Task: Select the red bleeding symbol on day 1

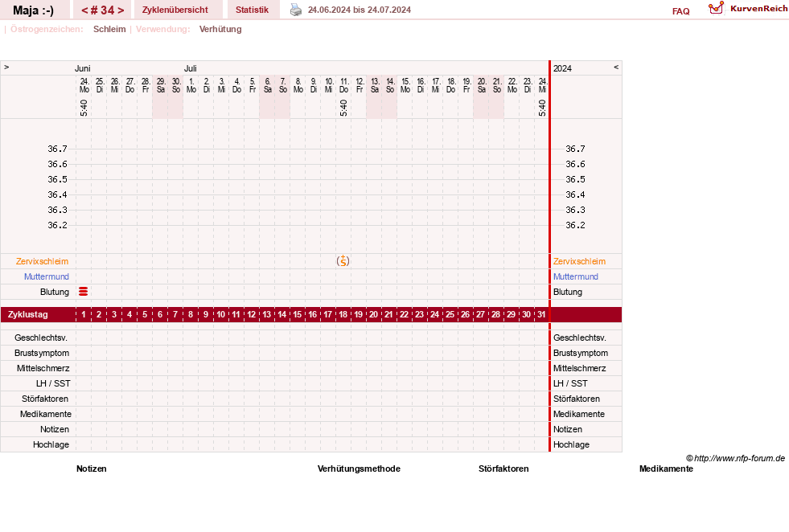Action: [x=84, y=292]
